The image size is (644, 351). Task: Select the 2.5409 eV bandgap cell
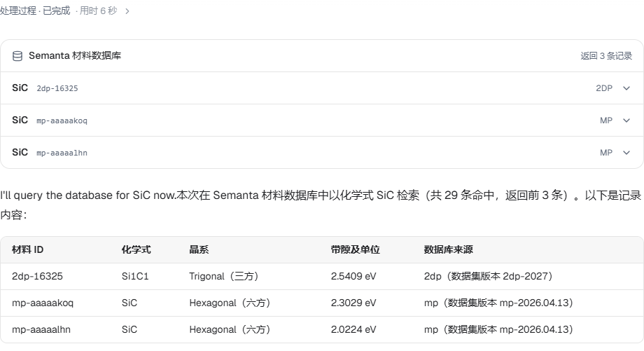click(x=353, y=276)
